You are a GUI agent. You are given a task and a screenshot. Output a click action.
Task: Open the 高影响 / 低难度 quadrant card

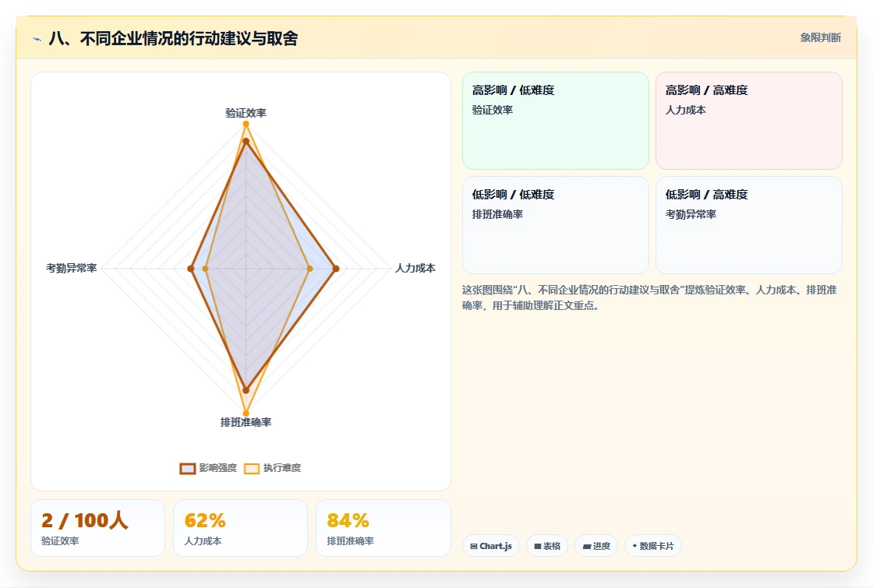(x=556, y=121)
